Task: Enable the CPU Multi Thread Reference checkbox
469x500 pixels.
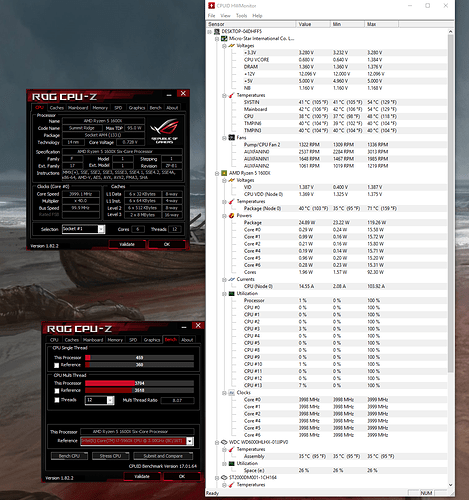Action: (x=57, y=391)
